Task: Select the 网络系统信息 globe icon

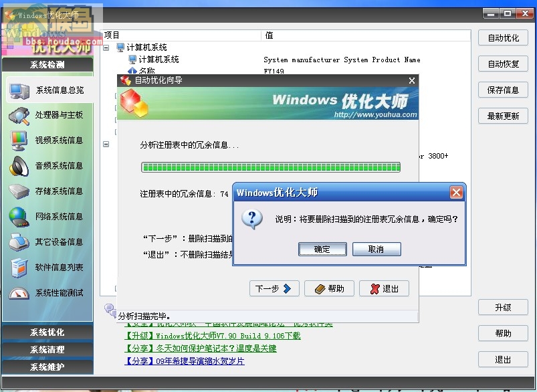Action: tap(19, 217)
